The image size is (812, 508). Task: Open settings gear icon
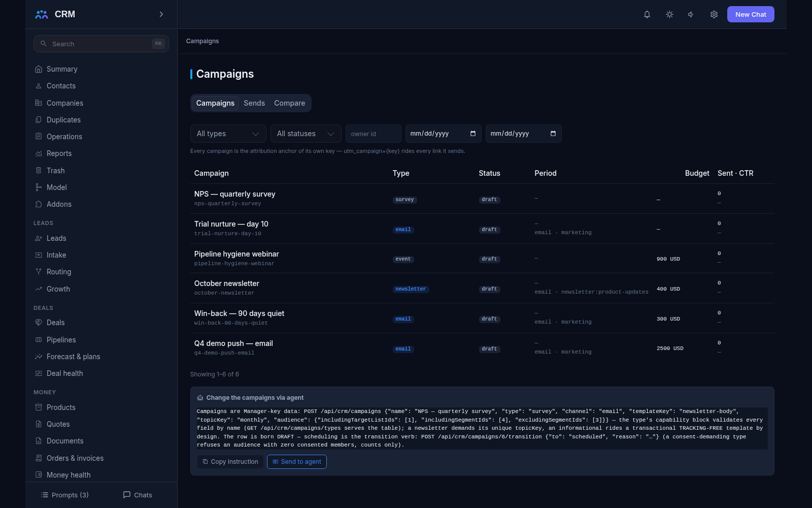(x=714, y=14)
